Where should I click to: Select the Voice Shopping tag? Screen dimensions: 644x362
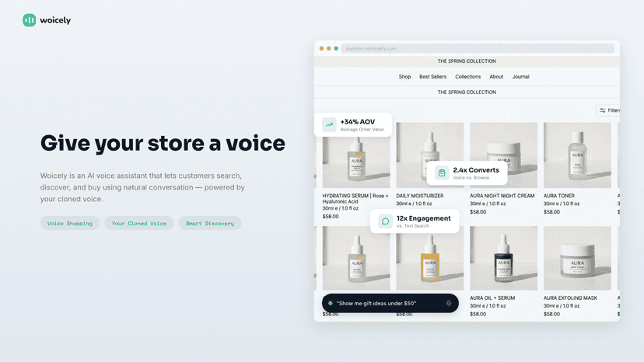pos(70,223)
